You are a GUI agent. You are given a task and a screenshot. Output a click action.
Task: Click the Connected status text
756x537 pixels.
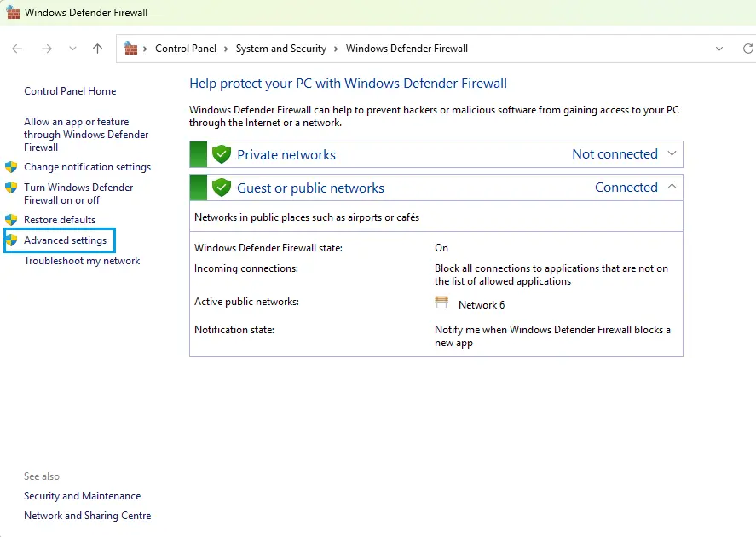point(626,187)
